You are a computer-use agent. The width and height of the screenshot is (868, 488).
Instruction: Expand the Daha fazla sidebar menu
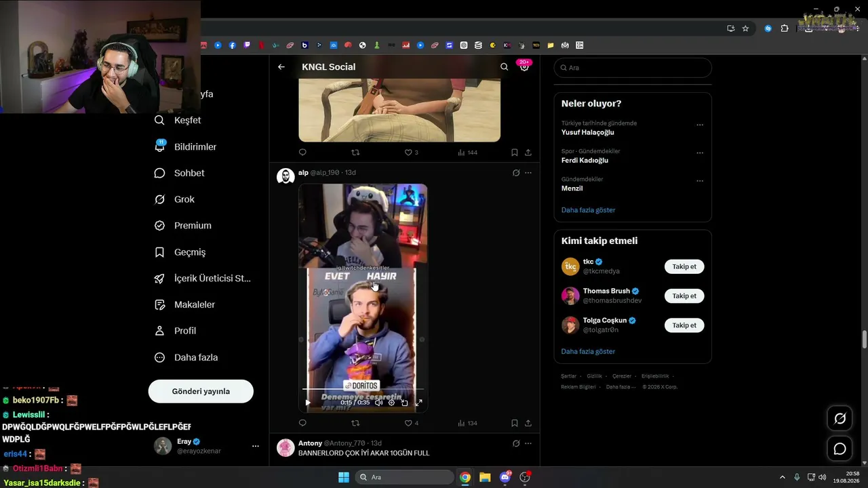coord(186,357)
